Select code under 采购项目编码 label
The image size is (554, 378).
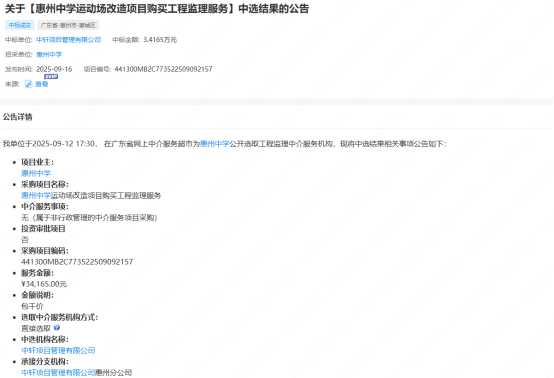coord(77,262)
